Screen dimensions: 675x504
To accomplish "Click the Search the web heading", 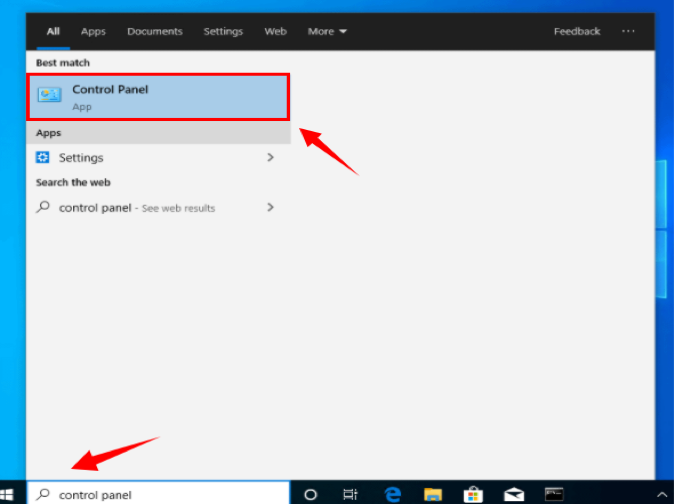I will 73,182.
